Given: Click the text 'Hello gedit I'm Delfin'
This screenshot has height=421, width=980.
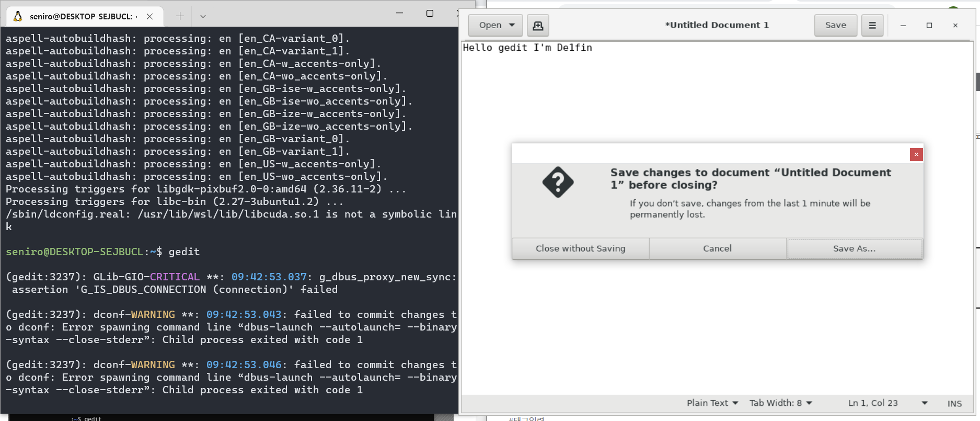Looking at the screenshot, I should (527, 48).
